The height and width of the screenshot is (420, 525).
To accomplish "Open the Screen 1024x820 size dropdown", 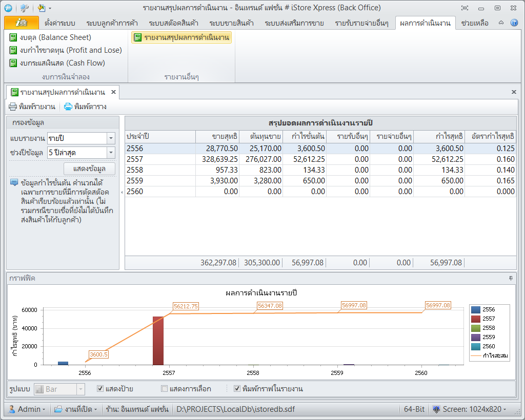I will (504, 409).
